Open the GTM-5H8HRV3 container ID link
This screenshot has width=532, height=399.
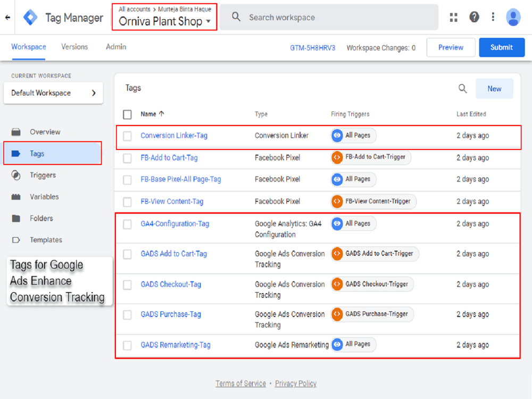click(x=312, y=48)
